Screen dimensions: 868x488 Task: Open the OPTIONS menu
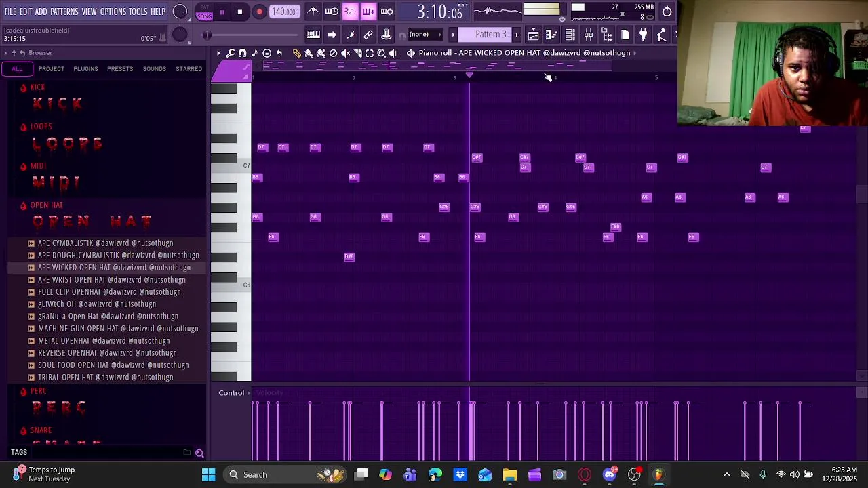pos(113,12)
